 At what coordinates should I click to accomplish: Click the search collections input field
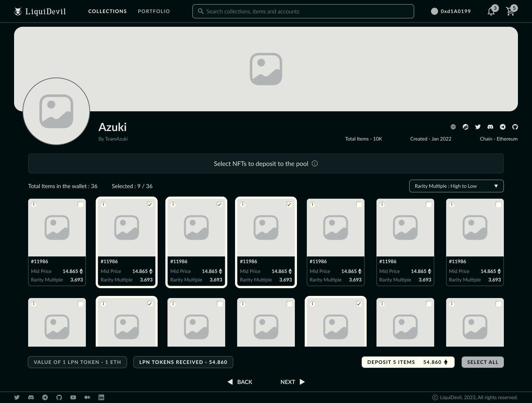point(303,11)
